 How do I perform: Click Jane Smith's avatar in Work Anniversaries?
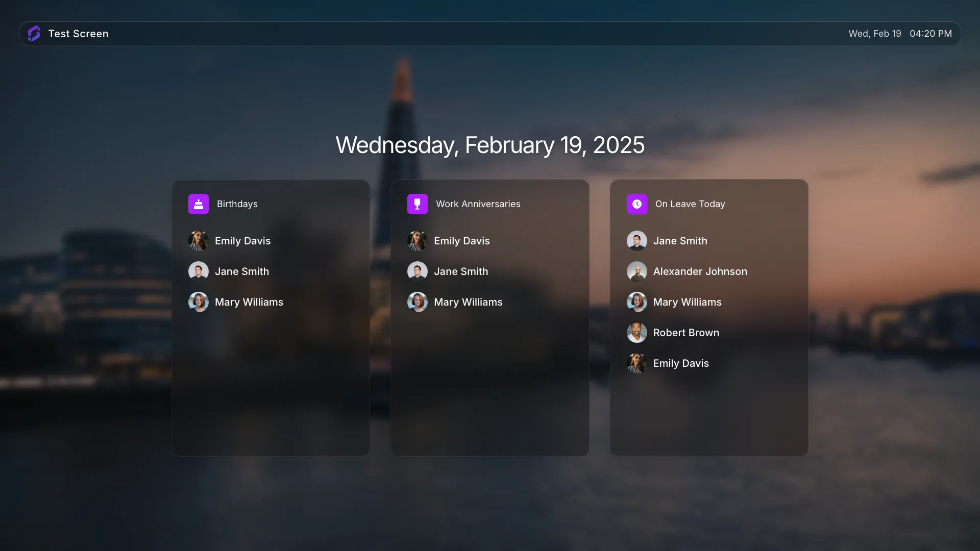point(418,271)
